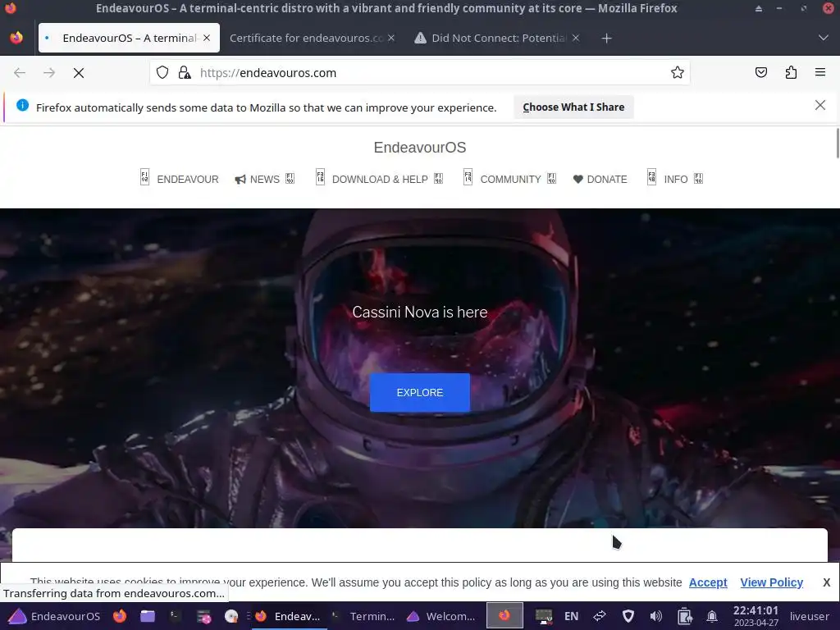Open Firefox View at the tab bar start
This screenshot has height=630, width=840.
tap(16, 38)
